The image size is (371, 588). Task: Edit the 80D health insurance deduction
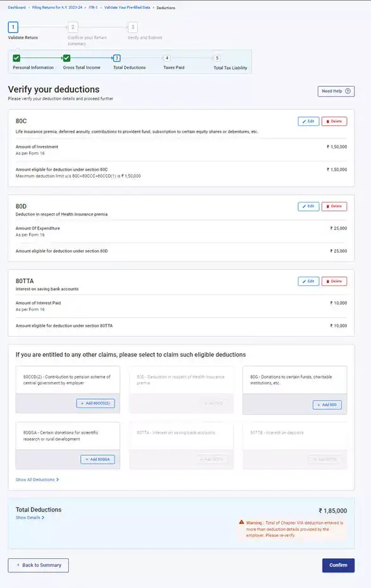click(309, 206)
